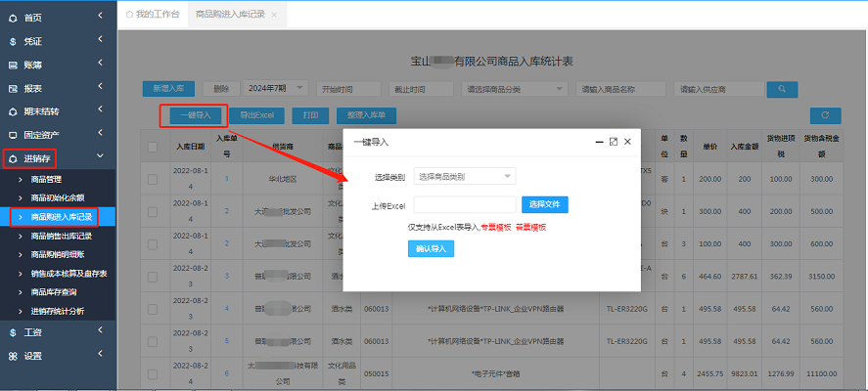Click the 报表 report icon in sidebar

13,89
